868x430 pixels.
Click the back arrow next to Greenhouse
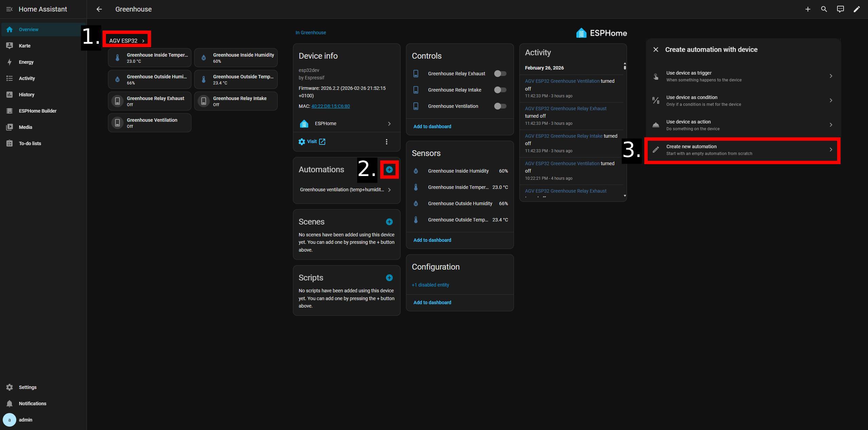(x=99, y=9)
